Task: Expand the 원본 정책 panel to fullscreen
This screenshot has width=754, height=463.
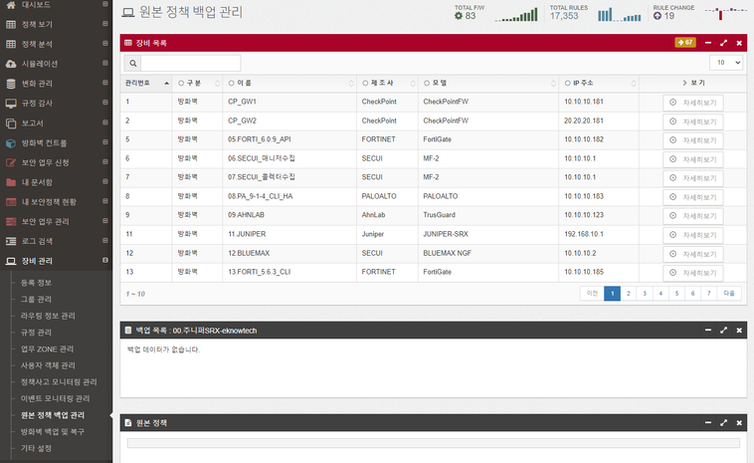Action: click(724, 423)
